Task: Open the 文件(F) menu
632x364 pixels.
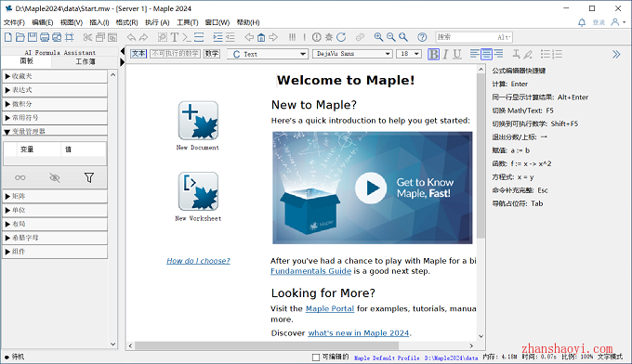Action: (14, 22)
